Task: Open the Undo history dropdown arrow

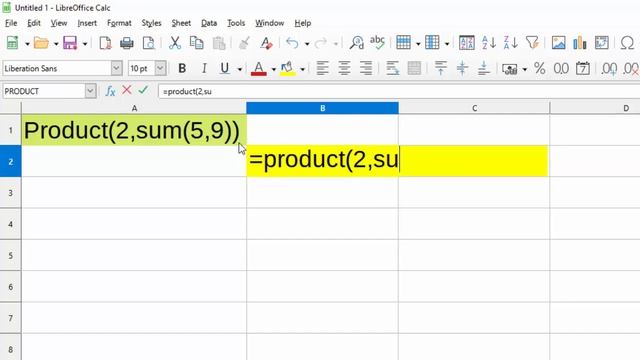Action: click(307, 43)
